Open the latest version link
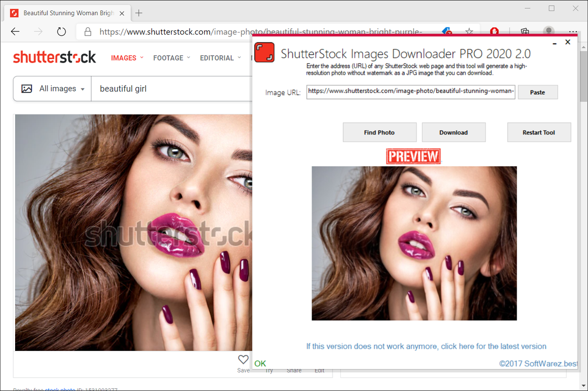This screenshot has width=588, height=391. point(426,346)
